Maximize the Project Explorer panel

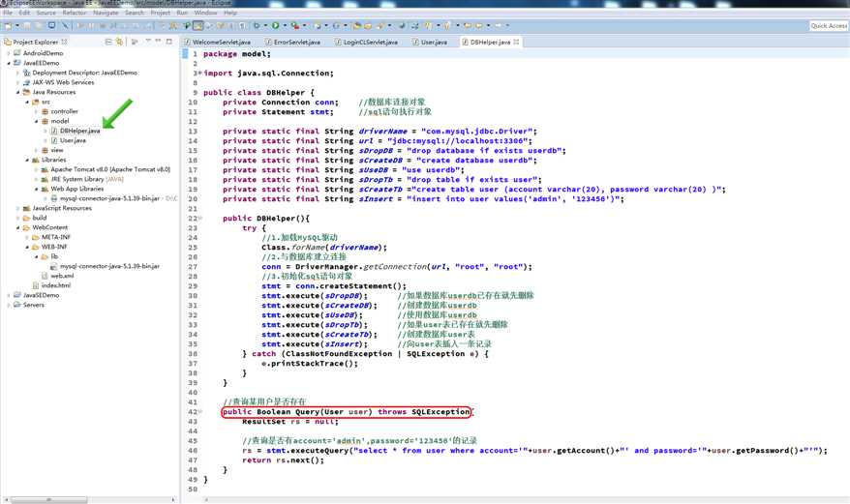pyautogui.click(x=169, y=42)
